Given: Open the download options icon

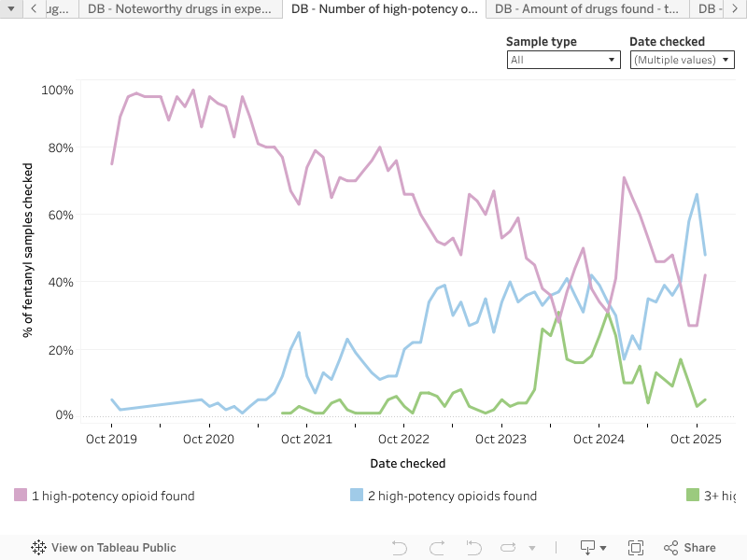Looking at the screenshot, I should (593, 548).
